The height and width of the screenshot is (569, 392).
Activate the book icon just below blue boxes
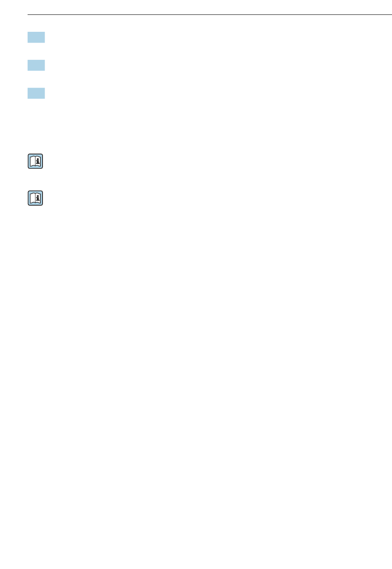pos(35,161)
